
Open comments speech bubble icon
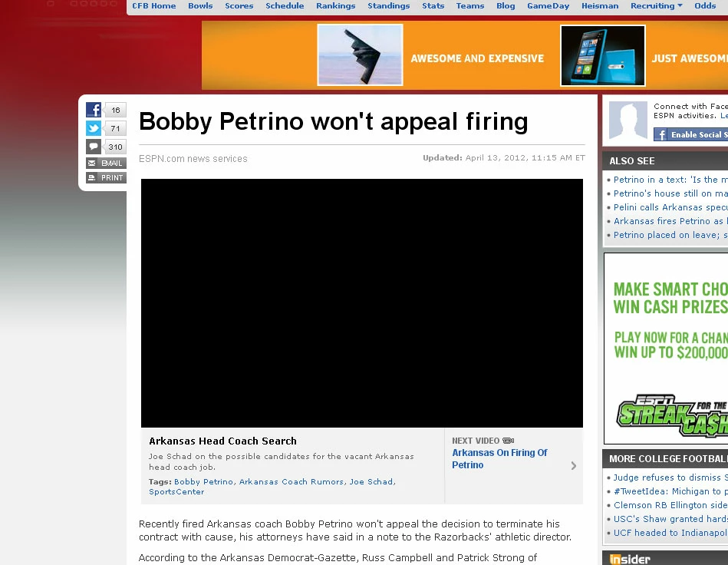94,147
